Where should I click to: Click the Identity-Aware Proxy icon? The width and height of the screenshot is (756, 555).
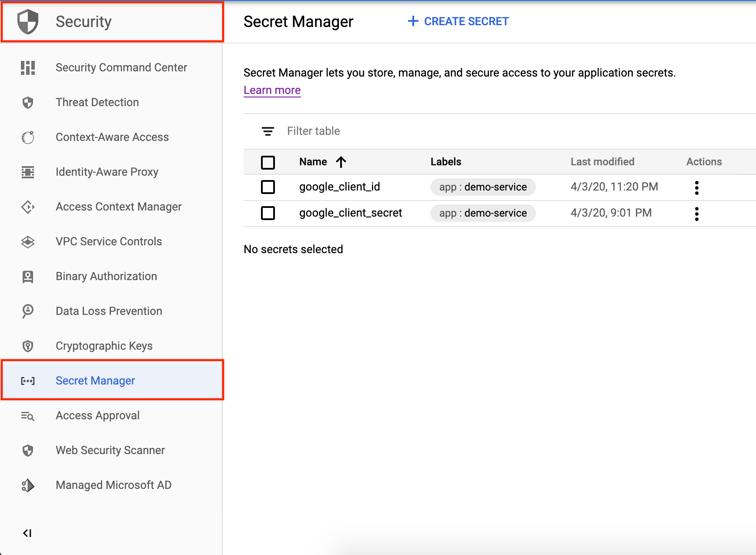pos(27,172)
